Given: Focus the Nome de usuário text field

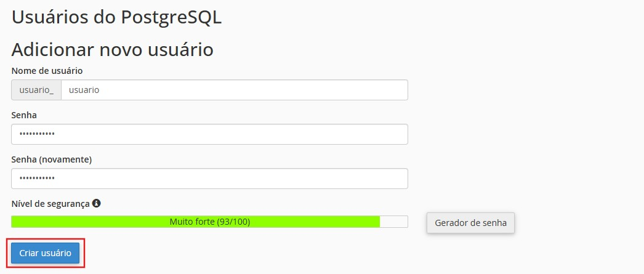Looking at the screenshot, I should click(x=234, y=90).
